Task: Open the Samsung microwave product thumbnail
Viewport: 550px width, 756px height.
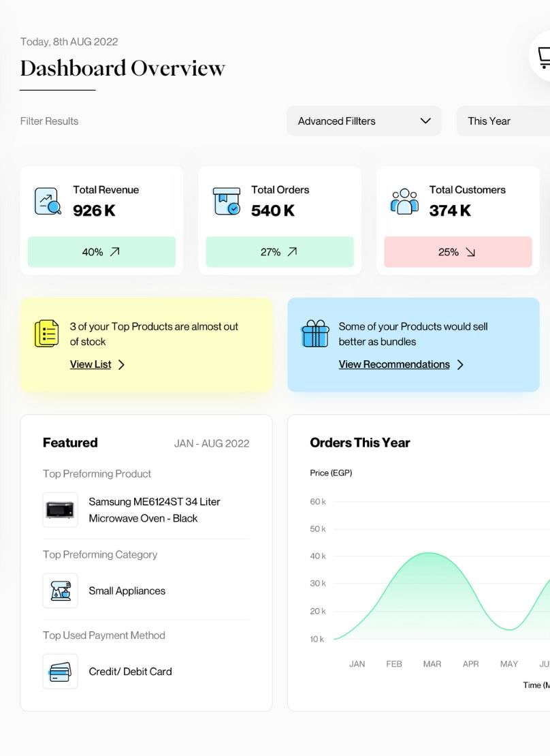Action: pos(61,509)
